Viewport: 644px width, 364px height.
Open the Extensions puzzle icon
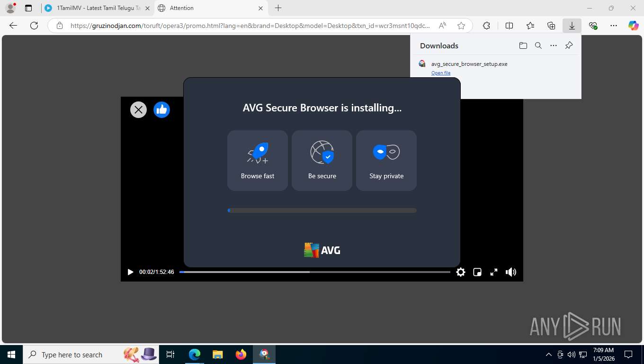486,26
